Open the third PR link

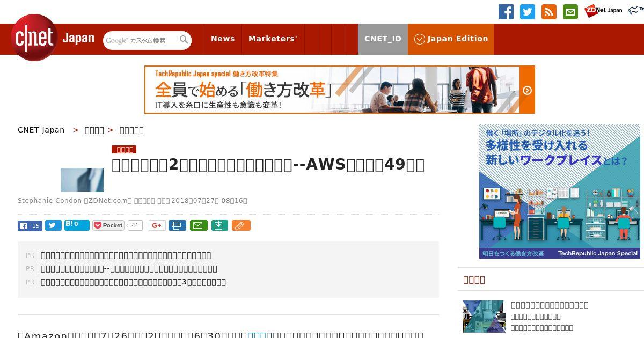point(133,282)
